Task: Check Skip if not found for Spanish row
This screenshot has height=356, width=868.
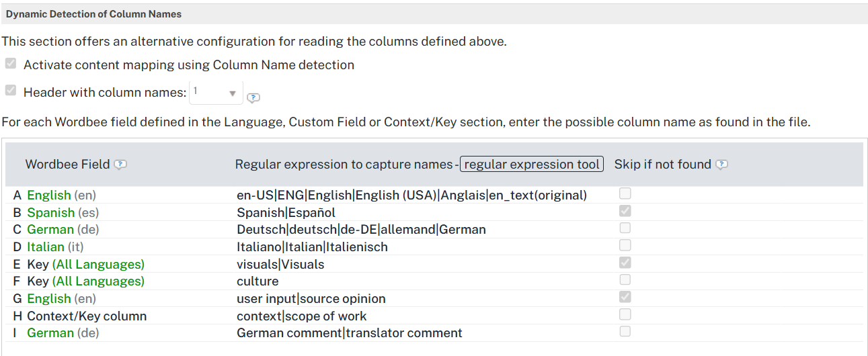Action: tap(625, 211)
